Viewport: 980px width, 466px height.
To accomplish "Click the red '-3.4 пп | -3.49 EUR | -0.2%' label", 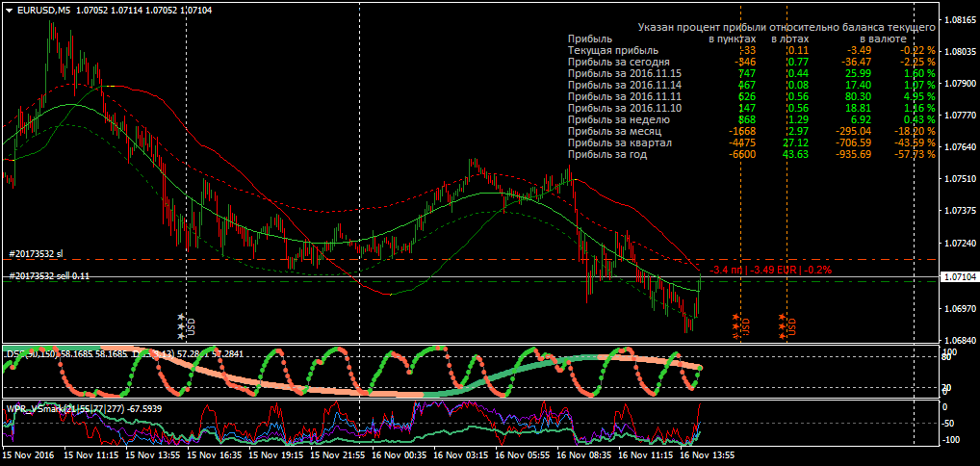I will 771,270.
